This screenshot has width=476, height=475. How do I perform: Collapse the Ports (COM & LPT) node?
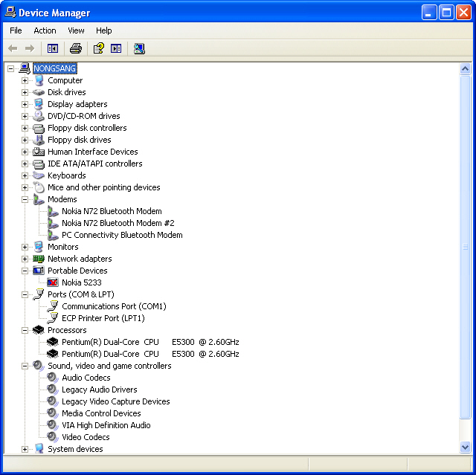(x=25, y=294)
